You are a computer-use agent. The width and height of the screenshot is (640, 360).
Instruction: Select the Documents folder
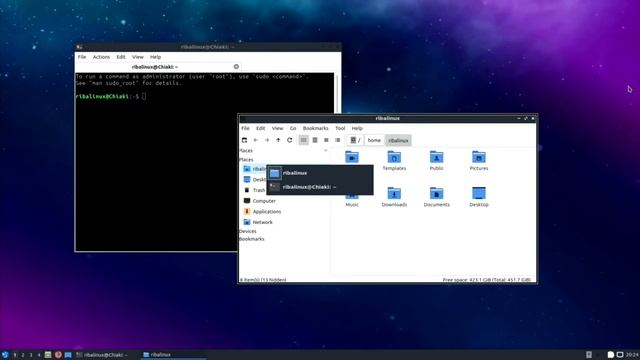436,197
